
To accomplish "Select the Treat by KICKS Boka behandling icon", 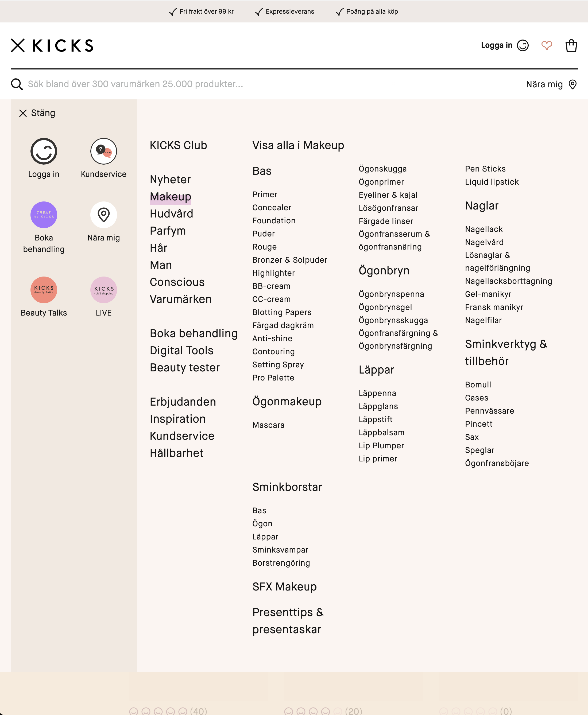I will tap(44, 215).
